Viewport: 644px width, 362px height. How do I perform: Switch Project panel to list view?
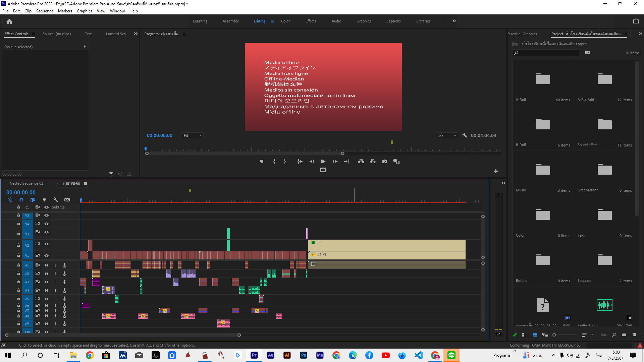click(x=525, y=335)
